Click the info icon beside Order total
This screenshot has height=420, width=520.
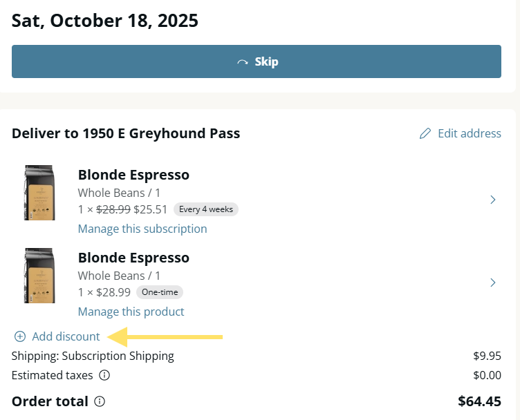click(x=100, y=401)
